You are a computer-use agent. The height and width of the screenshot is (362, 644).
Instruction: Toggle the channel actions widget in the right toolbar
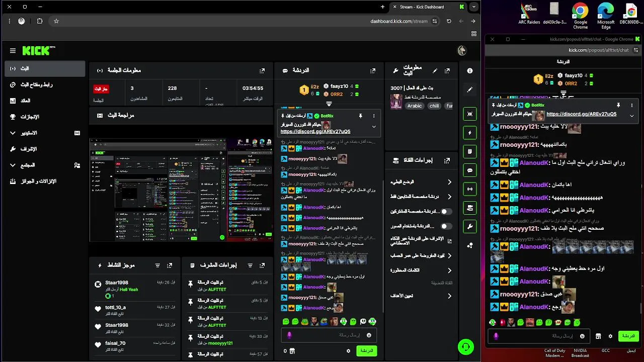click(470, 208)
